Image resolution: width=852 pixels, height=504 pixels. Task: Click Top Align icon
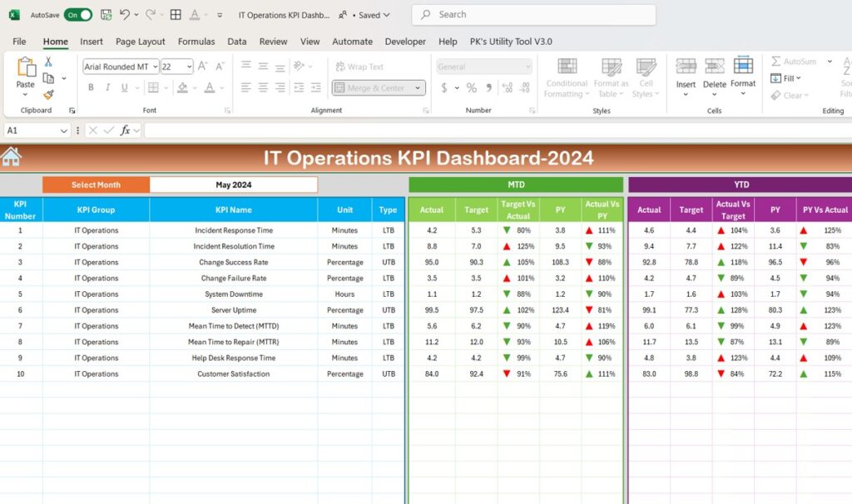pos(246,66)
